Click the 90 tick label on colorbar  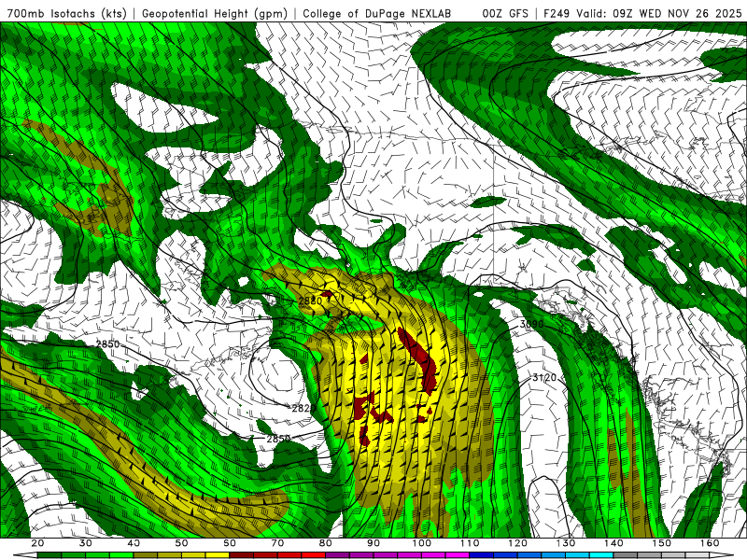pos(373,543)
